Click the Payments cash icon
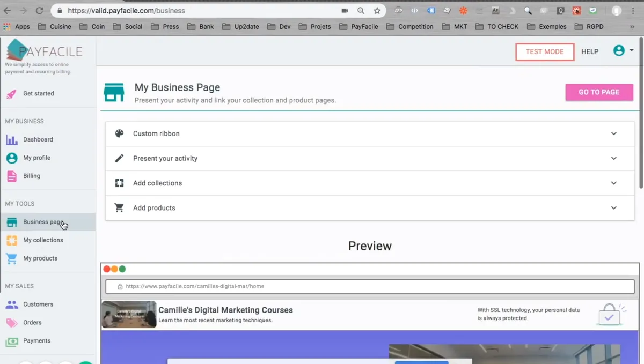The width and height of the screenshot is (644, 364). point(11,341)
